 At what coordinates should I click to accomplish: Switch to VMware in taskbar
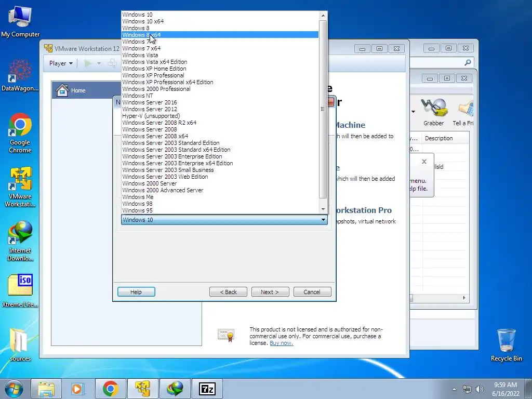tap(143, 389)
